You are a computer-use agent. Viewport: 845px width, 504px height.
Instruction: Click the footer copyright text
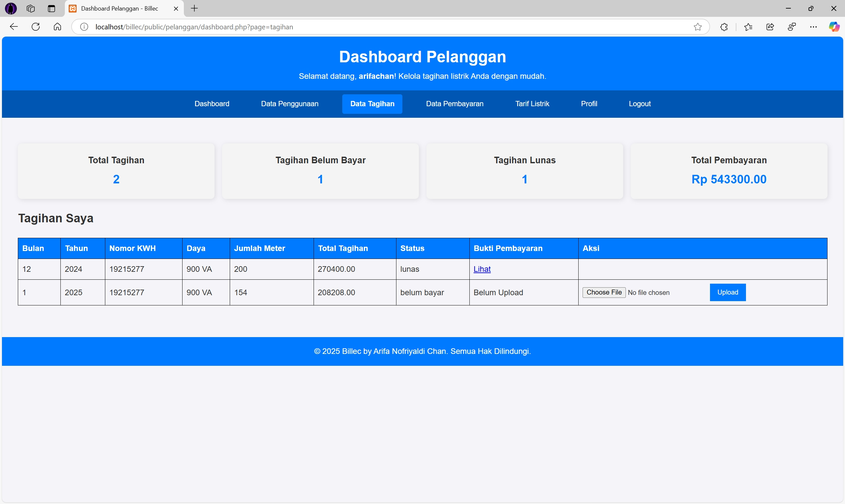click(422, 351)
